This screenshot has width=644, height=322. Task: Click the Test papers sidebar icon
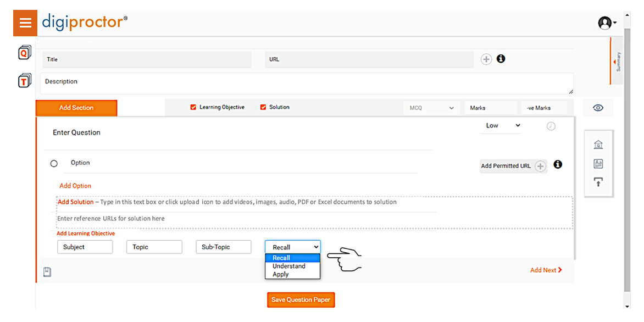25,81
